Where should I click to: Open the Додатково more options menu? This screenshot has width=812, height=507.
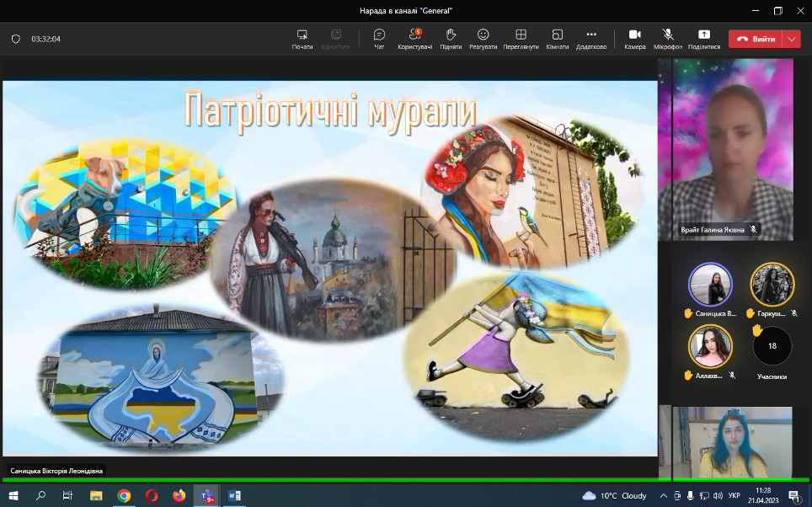(591, 39)
